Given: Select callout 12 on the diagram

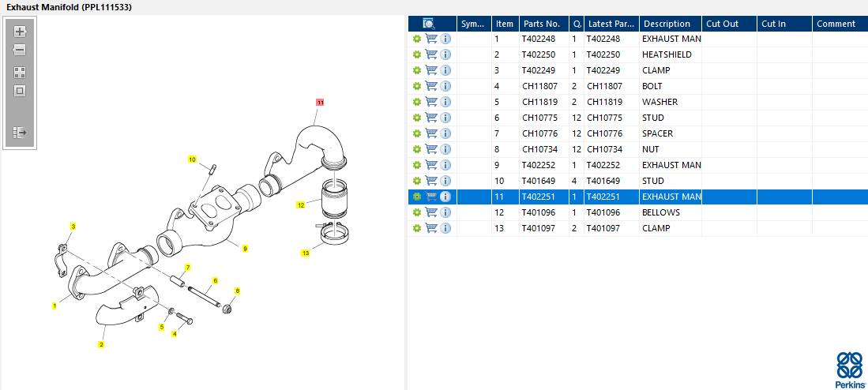Looking at the screenshot, I should click(300, 205).
